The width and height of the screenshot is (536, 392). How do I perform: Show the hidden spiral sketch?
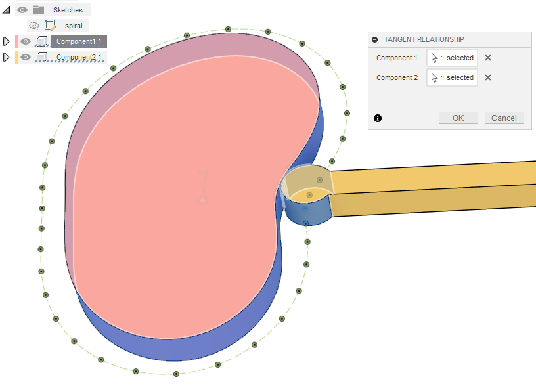tap(33, 26)
